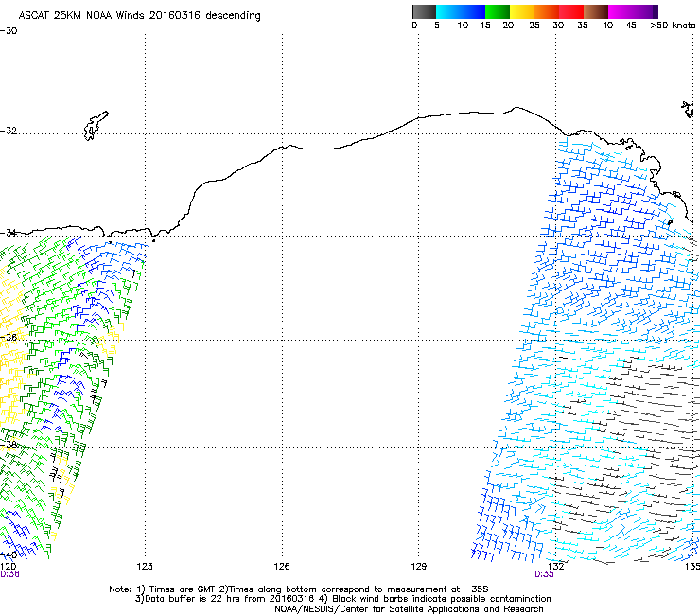This screenshot has width=700, height=615.
Task: Click the island outline west of longitude 123
Action: click(x=96, y=126)
